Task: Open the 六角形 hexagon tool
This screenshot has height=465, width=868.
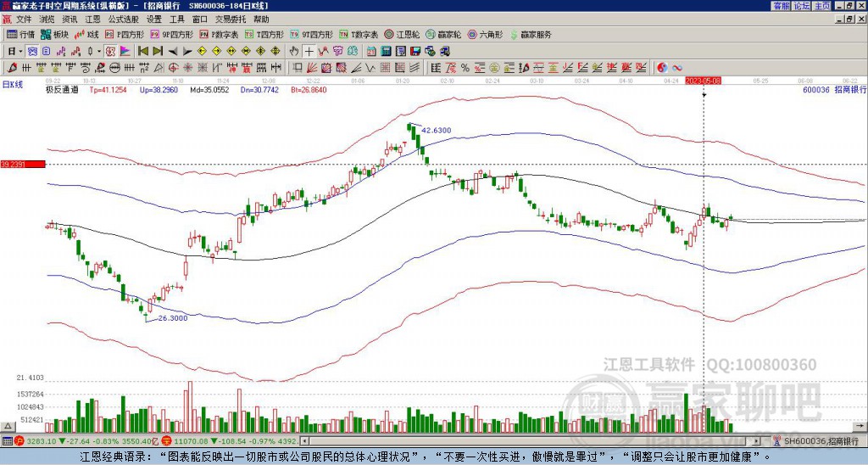Action: click(x=486, y=34)
